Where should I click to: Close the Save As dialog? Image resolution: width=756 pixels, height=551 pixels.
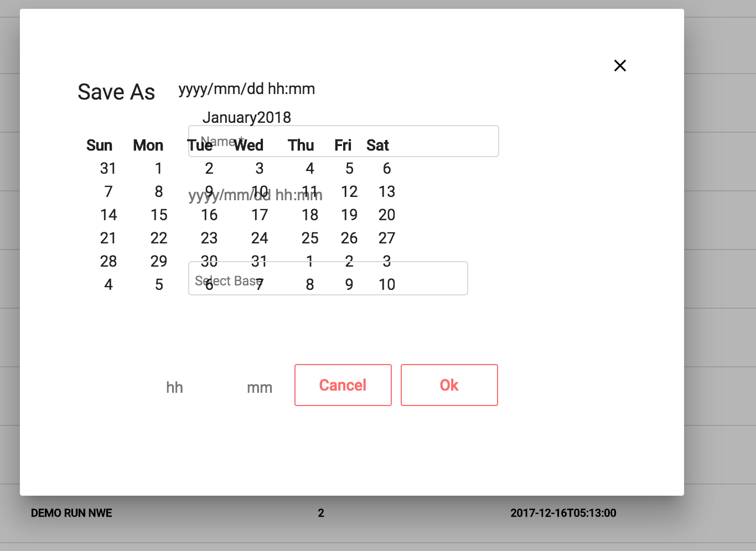point(620,65)
